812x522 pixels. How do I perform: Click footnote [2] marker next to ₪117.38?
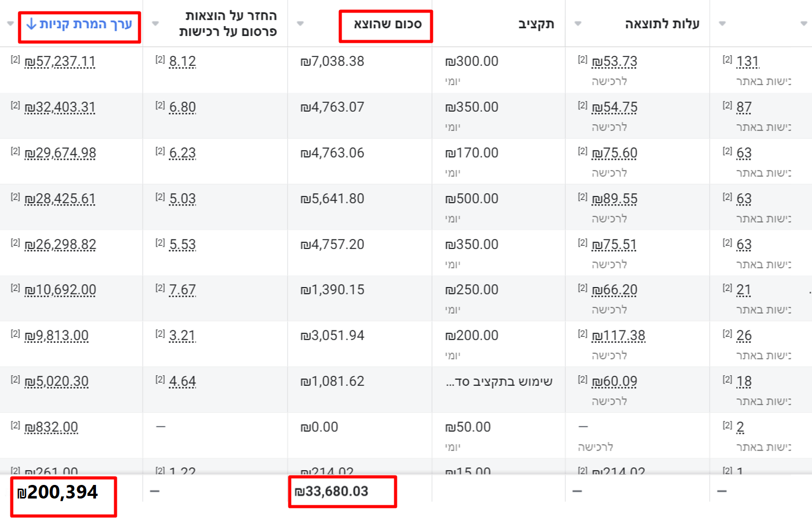pos(583,334)
